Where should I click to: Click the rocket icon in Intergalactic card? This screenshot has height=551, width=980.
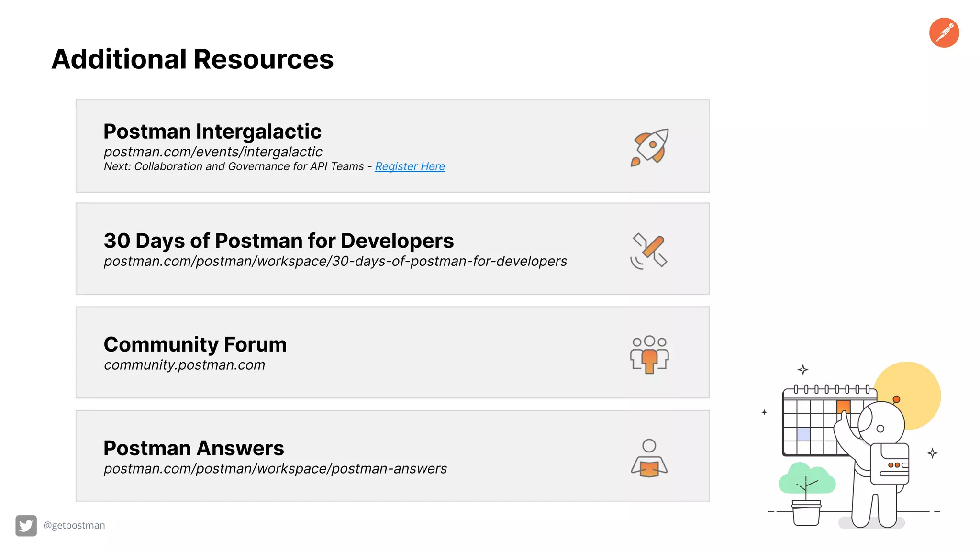click(649, 147)
